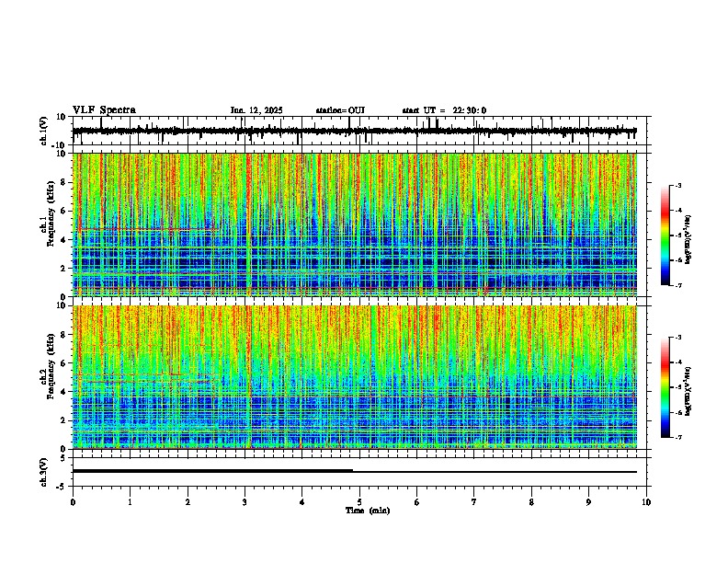Click the 'ch.3(V)' axis label
Screen dimensions: 728x563
(x=44, y=472)
